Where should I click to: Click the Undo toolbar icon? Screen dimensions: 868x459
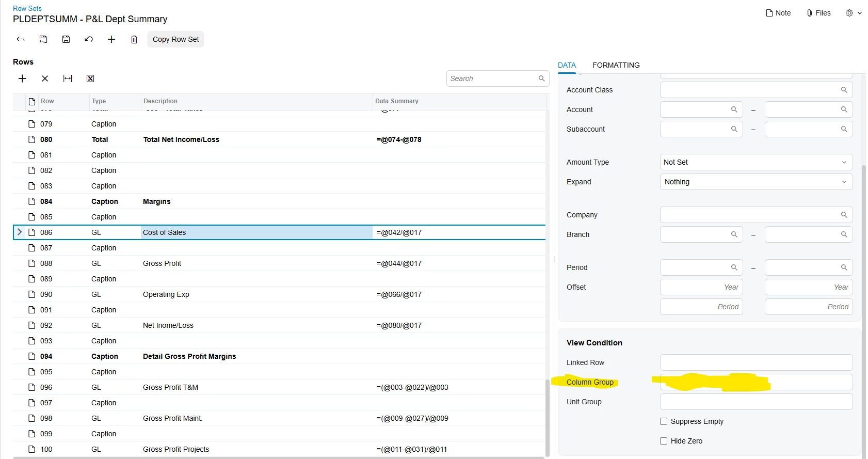pos(89,39)
